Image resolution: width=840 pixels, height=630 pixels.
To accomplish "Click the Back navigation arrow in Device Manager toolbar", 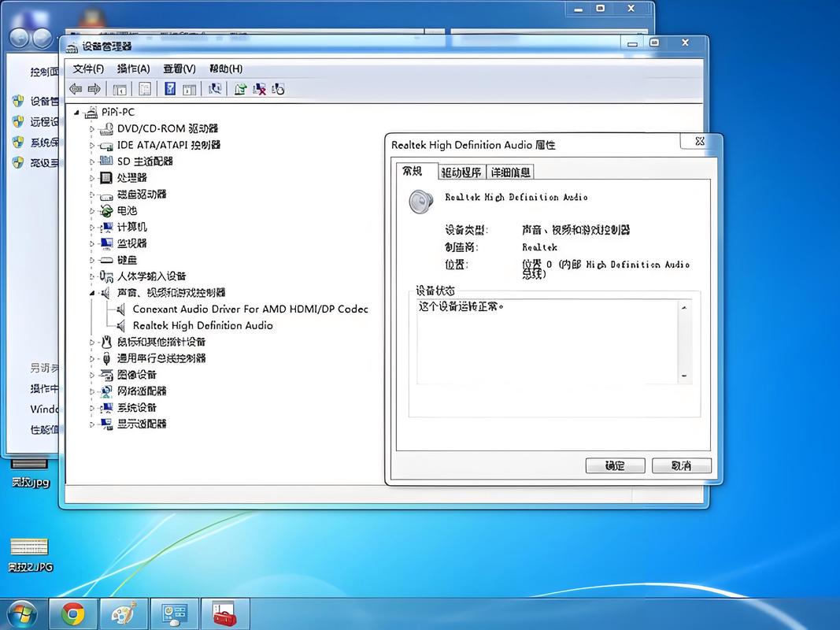I will pyautogui.click(x=76, y=88).
